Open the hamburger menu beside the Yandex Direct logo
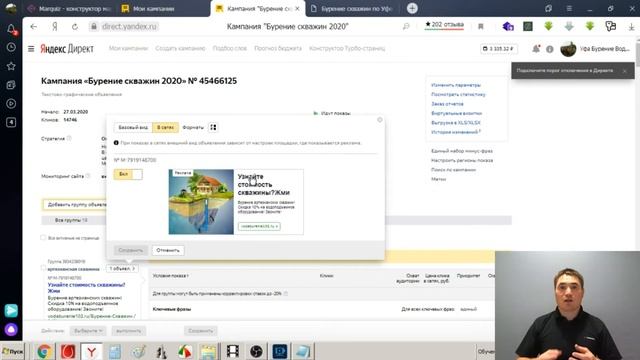 (x=31, y=49)
